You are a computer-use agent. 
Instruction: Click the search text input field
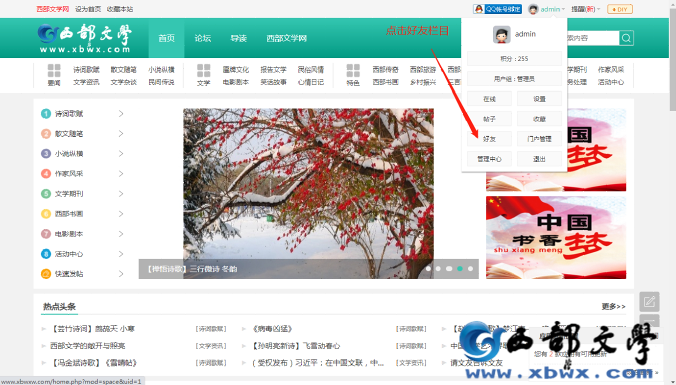[x=593, y=38]
